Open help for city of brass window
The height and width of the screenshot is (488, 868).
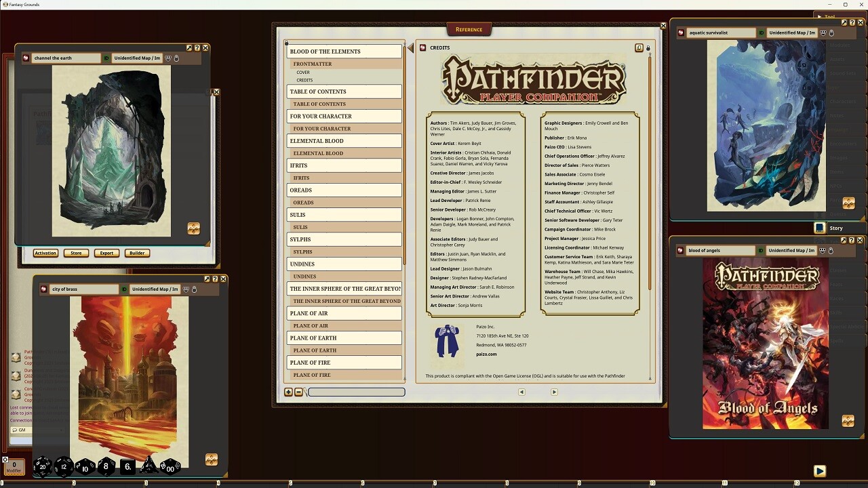click(x=215, y=279)
